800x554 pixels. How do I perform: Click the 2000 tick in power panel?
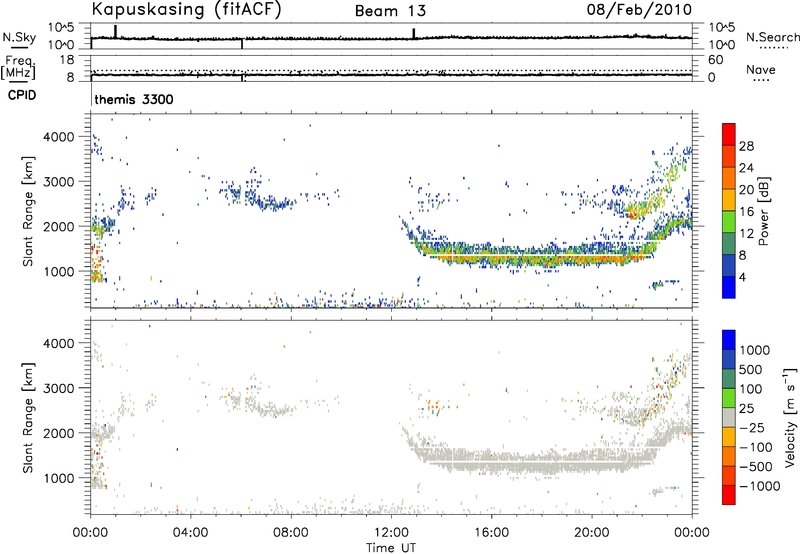59,226
